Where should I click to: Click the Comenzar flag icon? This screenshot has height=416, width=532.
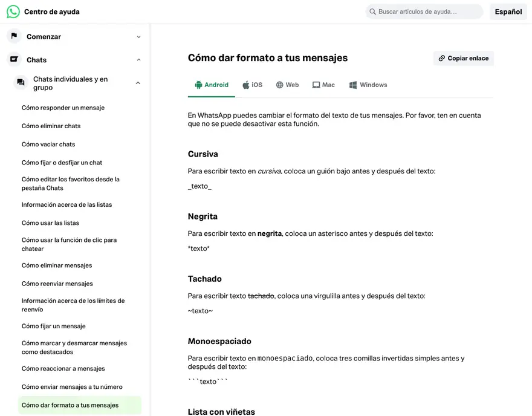click(14, 36)
